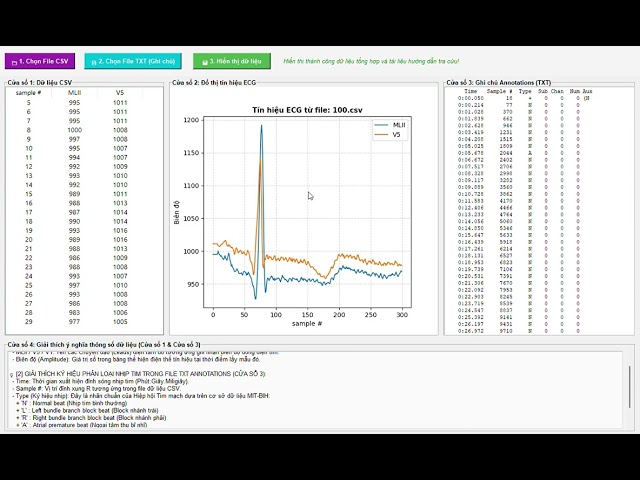Click the scrollbar of the explanation panel
The image size is (640, 480).
629,386
